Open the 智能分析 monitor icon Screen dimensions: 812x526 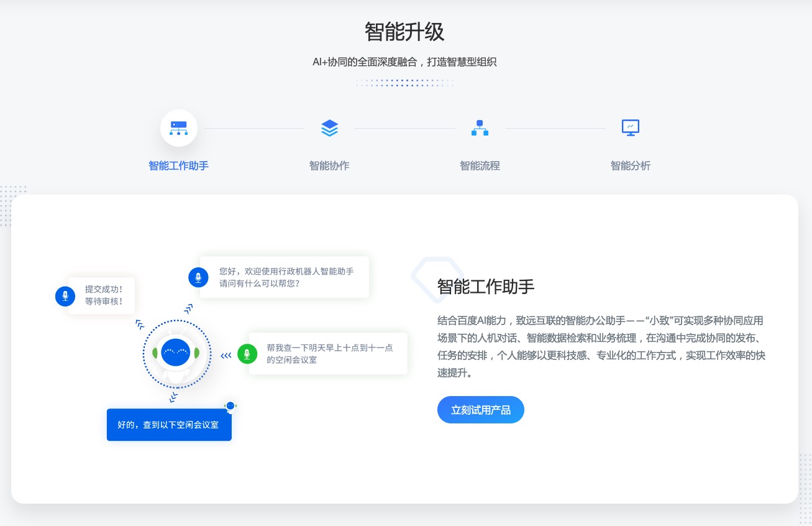[x=631, y=128]
